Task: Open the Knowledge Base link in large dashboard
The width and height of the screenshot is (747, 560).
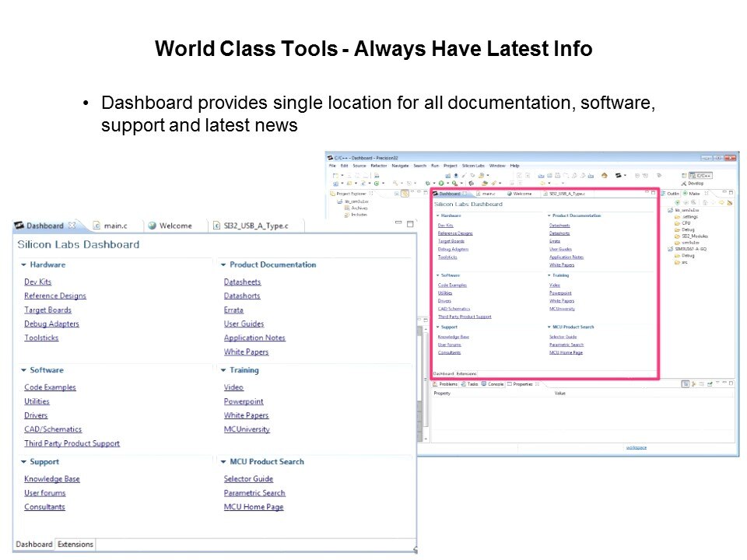Action: pos(51,479)
